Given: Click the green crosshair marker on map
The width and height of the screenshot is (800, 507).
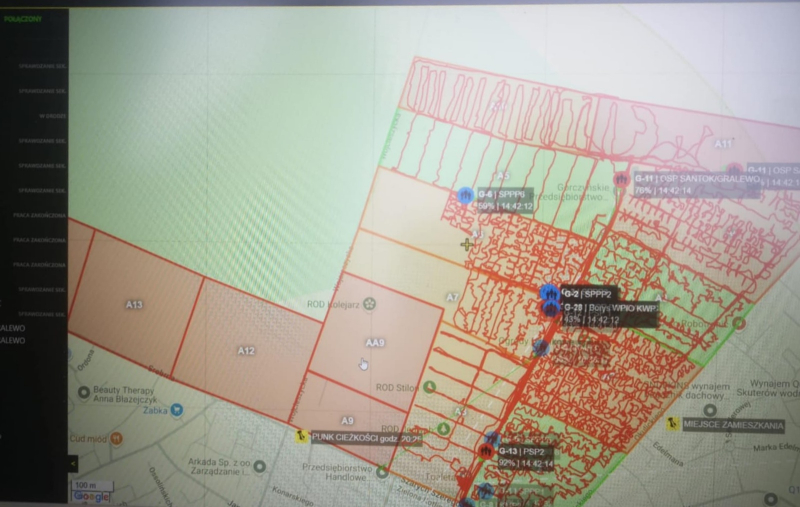Looking at the screenshot, I should coord(466,244).
